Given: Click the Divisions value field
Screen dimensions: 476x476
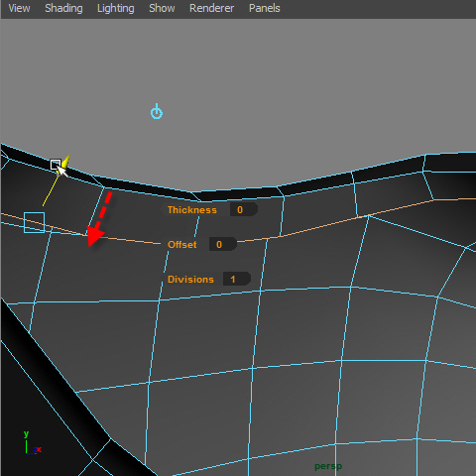Looking at the screenshot, I should [237, 279].
